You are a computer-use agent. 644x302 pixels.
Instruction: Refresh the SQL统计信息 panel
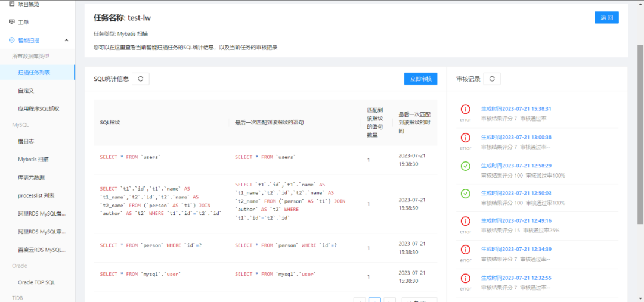[141, 79]
